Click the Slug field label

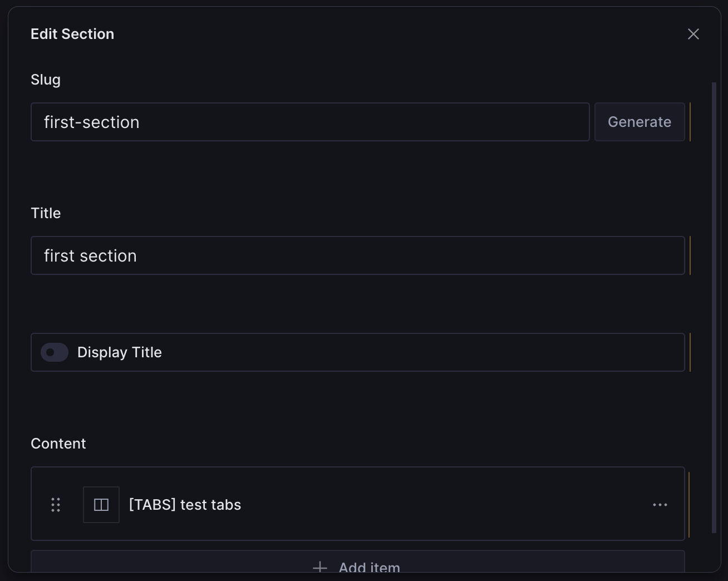[46, 80]
